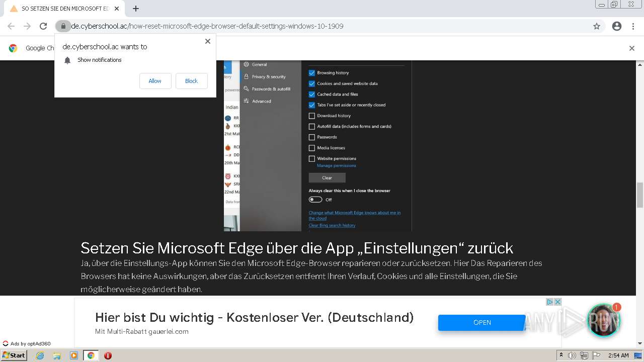The width and height of the screenshot is (644, 362).
Task: Open the media player taskbar icon
Action: [74, 355]
